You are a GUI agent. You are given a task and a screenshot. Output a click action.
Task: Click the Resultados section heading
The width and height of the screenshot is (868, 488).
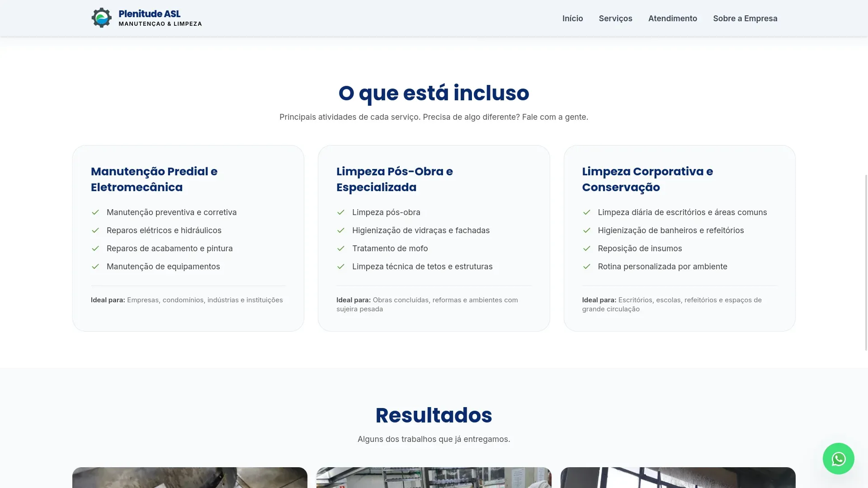click(434, 415)
